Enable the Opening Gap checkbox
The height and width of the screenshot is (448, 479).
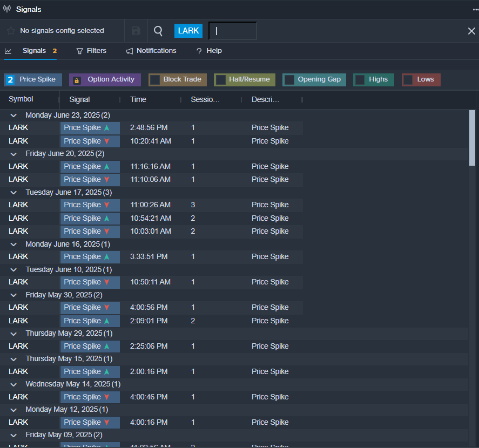(289, 80)
